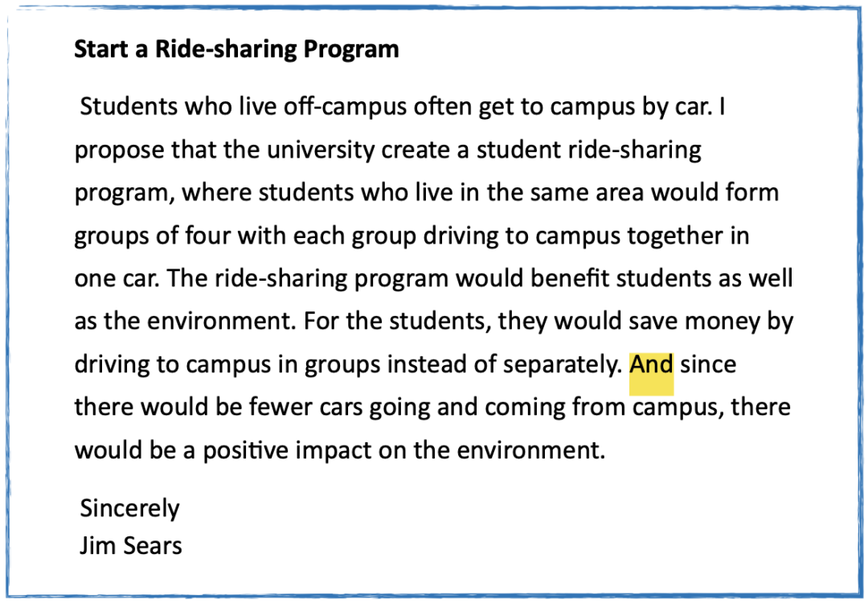Image resolution: width=868 pixels, height=604 pixels.
Task: Click the word program, starting third line
Action: tap(125, 194)
